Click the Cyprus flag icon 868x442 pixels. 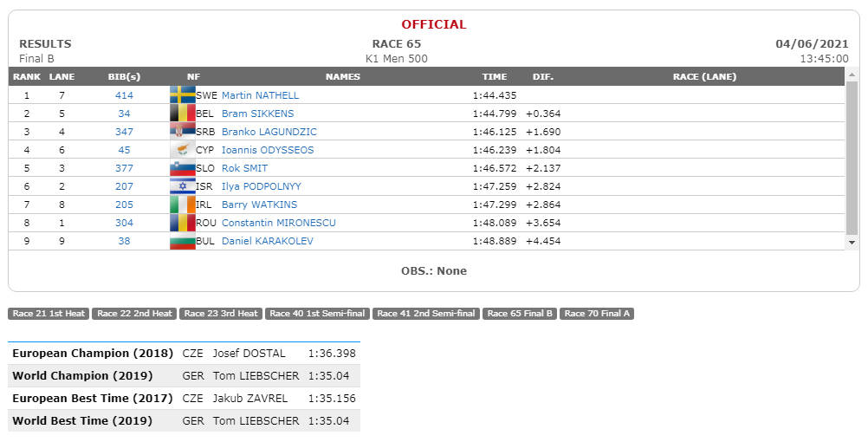point(183,150)
